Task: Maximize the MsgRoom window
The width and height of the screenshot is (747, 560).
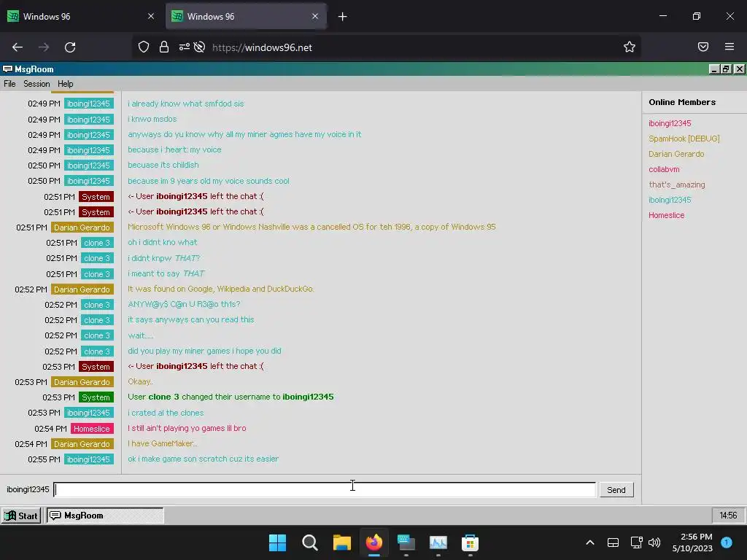Action: 726,69
